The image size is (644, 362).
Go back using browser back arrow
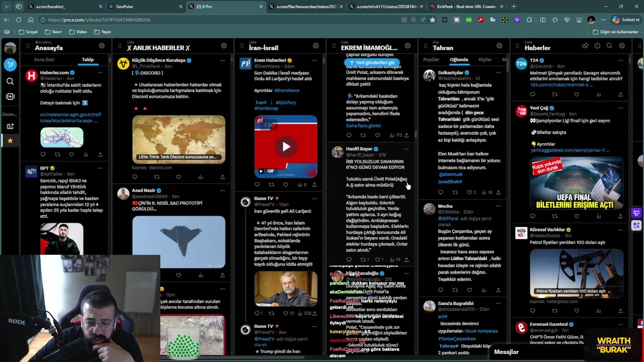7,20
